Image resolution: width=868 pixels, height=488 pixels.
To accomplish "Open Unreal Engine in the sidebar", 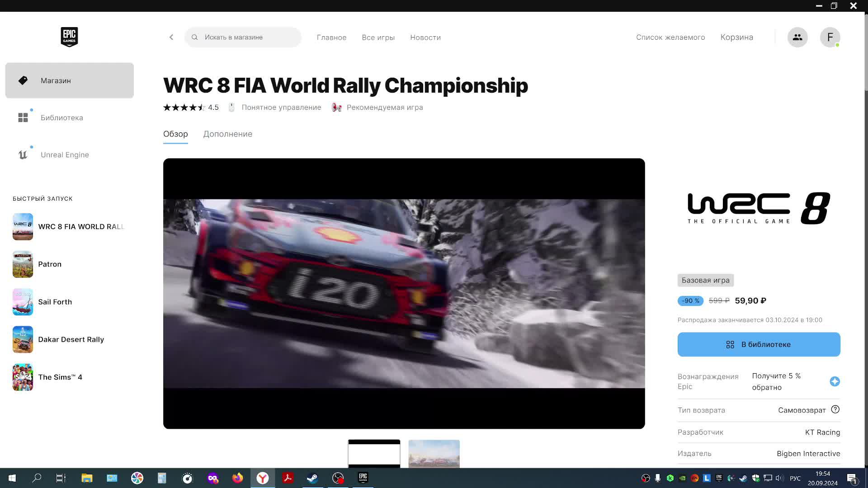I will click(x=65, y=155).
